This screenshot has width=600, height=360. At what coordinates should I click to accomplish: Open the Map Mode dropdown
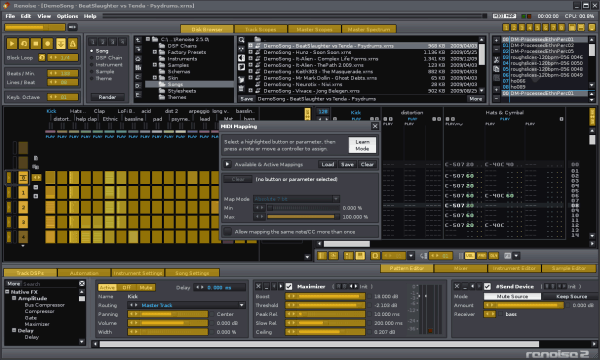[297, 199]
